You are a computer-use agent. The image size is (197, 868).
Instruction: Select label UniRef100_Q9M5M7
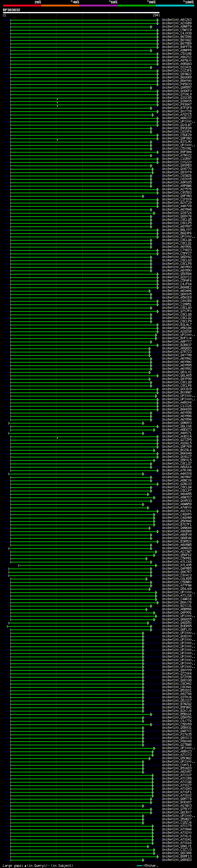click(x=177, y=88)
